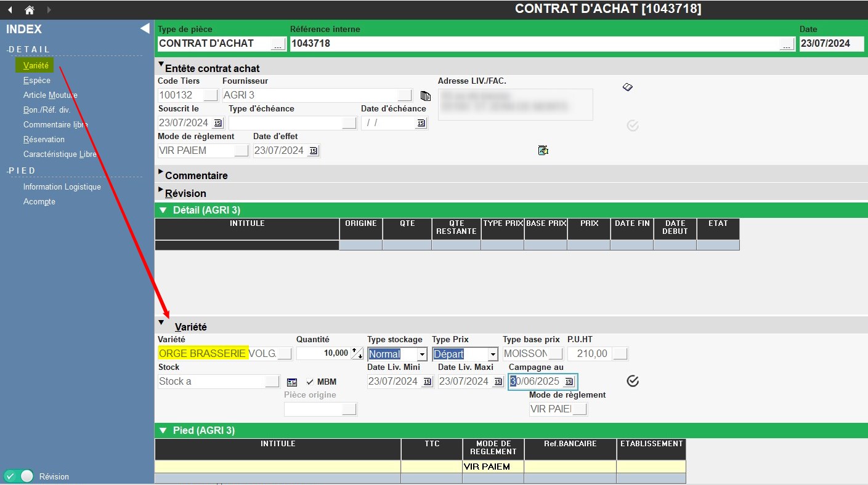Click the note icon below address
The height and width of the screenshot is (485, 868).
click(x=543, y=150)
